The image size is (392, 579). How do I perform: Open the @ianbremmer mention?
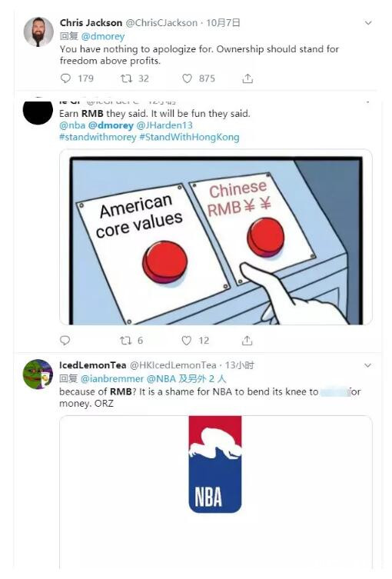pyautogui.click(x=112, y=378)
